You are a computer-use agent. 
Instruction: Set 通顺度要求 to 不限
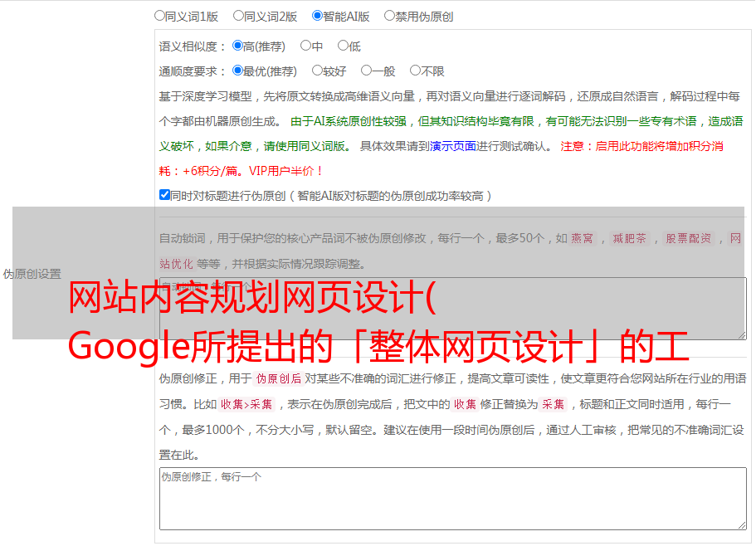pos(415,71)
